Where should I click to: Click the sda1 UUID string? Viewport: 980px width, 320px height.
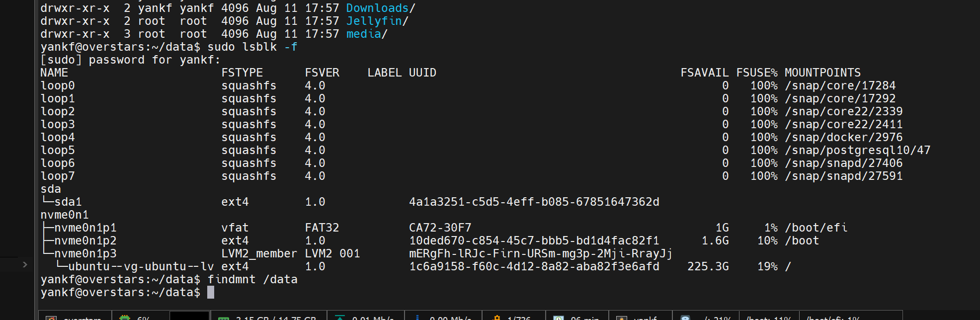click(x=534, y=202)
